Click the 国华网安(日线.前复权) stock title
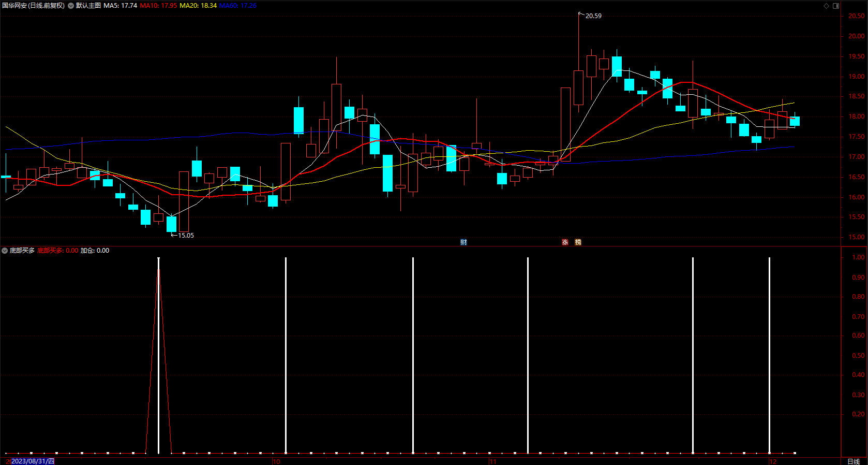The height and width of the screenshot is (465, 868). [x=34, y=6]
